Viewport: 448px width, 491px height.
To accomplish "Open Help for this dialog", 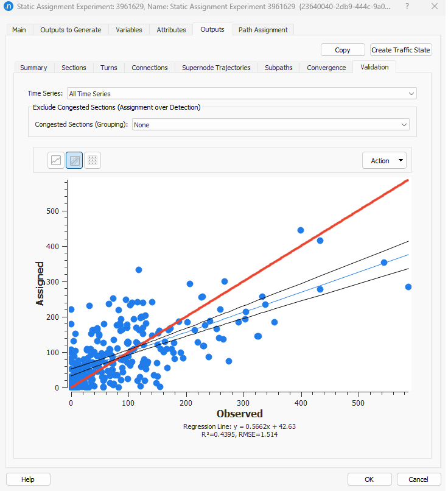I will (28, 479).
